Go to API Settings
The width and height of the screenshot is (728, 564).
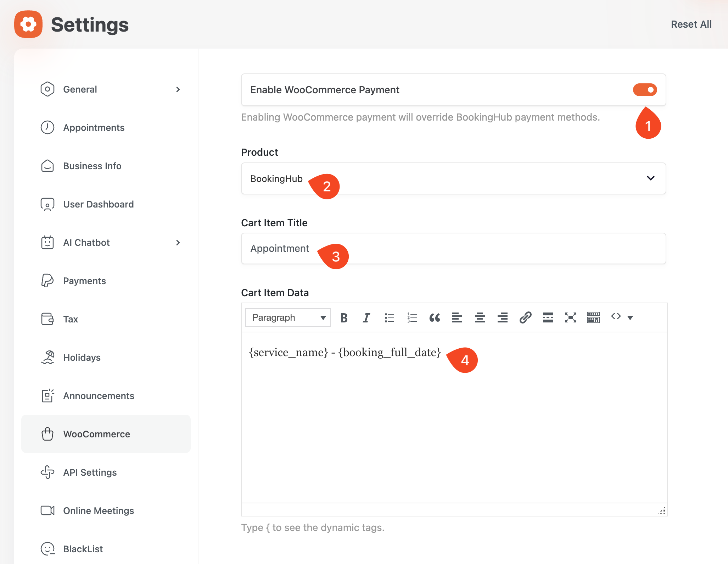click(90, 472)
